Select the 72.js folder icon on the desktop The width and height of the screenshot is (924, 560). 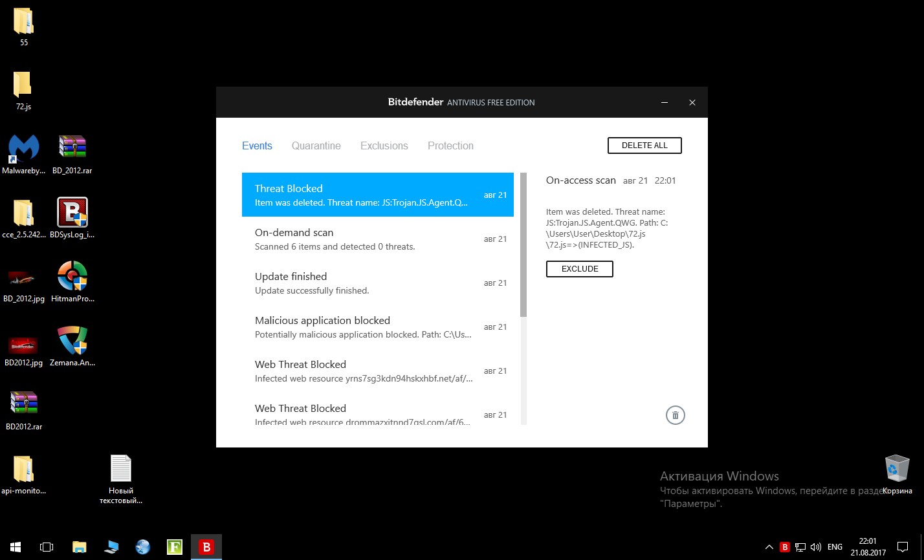tap(24, 91)
